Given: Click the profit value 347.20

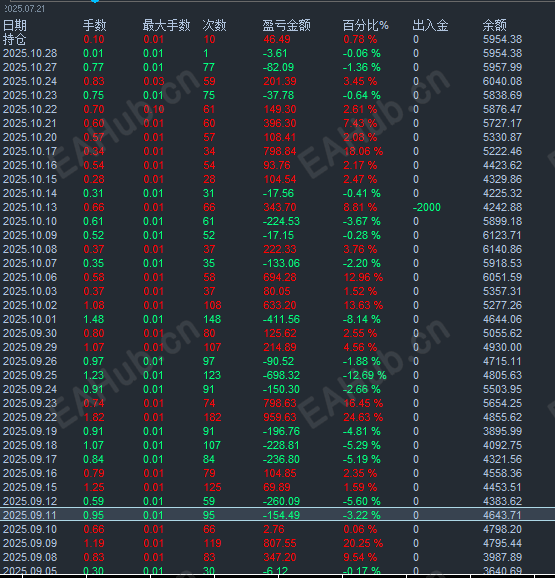Looking at the screenshot, I should click(x=280, y=558).
